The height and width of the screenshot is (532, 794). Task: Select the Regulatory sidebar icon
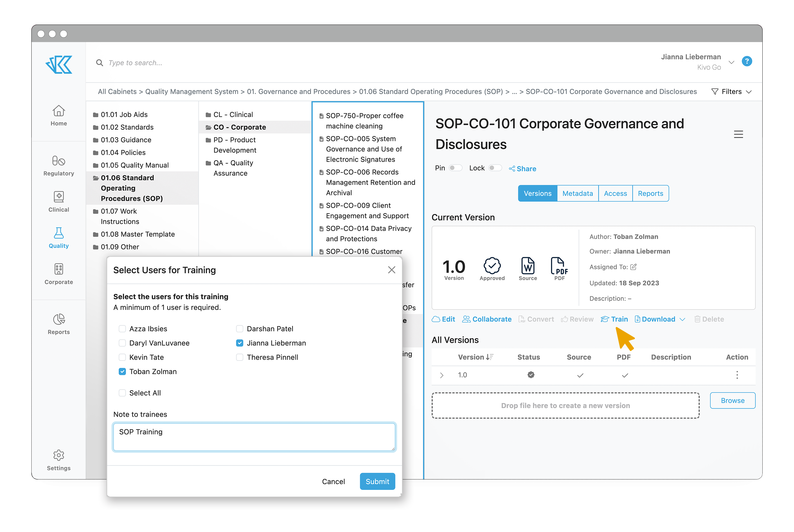click(58, 165)
